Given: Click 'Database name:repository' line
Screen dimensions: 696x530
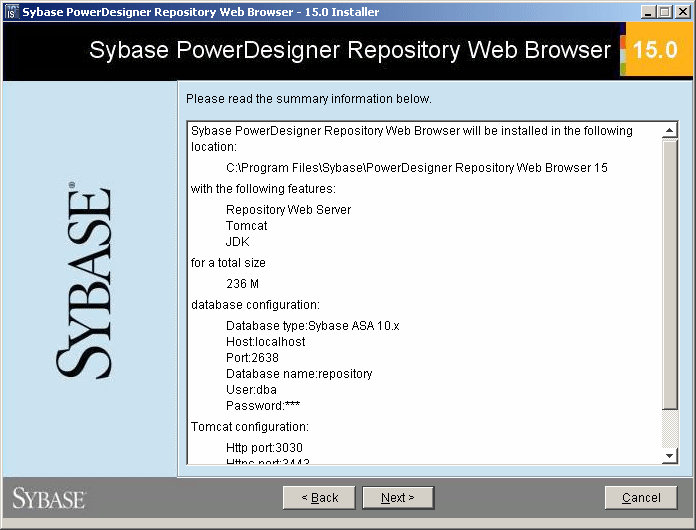Looking at the screenshot, I should tap(299, 374).
